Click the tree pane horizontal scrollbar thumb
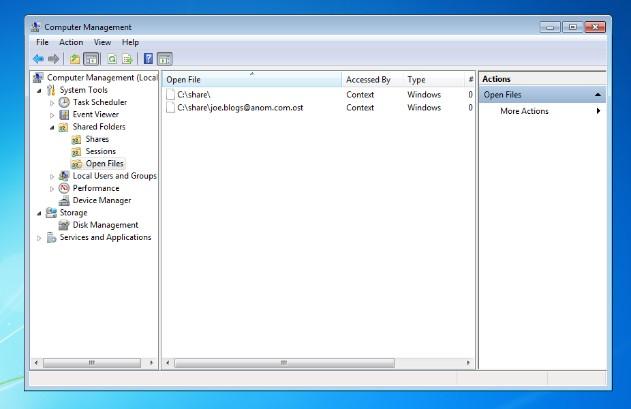 point(92,363)
